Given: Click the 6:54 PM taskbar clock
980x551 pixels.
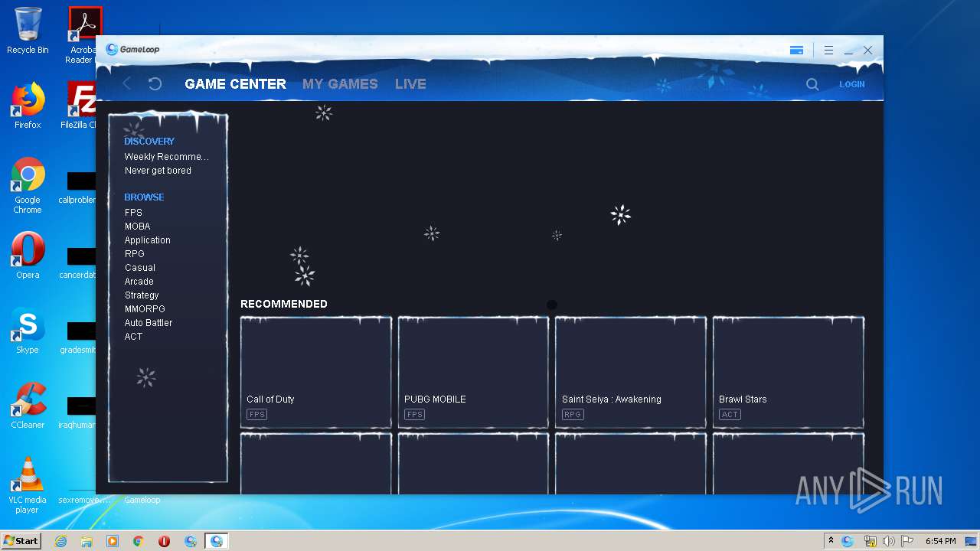Looking at the screenshot, I should (x=940, y=541).
